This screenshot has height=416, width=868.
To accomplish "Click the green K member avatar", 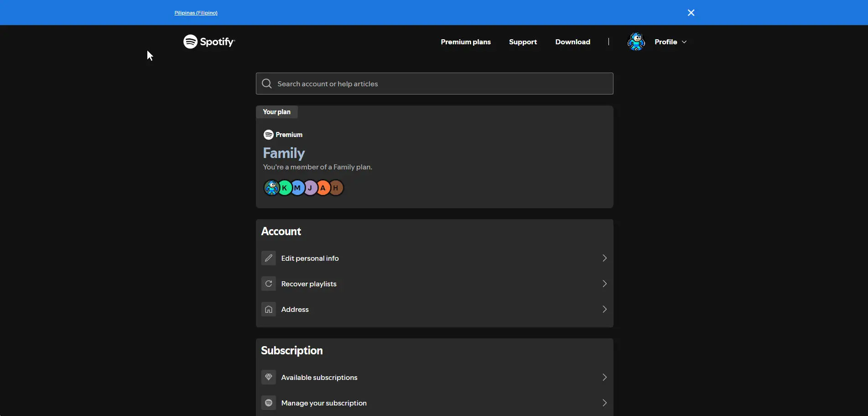I will (285, 188).
